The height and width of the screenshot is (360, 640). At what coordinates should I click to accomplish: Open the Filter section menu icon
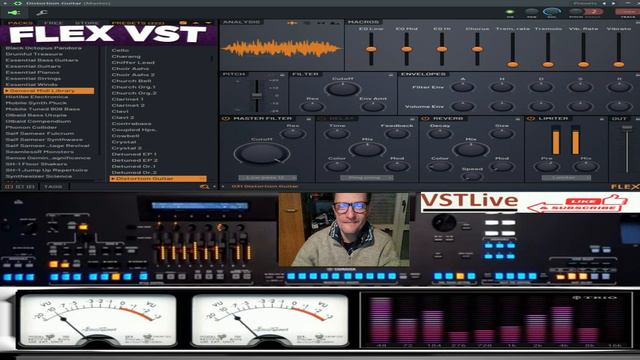tap(391, 75)
